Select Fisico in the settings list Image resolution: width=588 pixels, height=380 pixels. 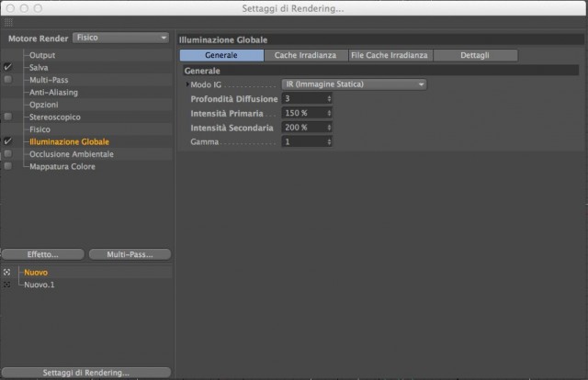coord(40,129)
